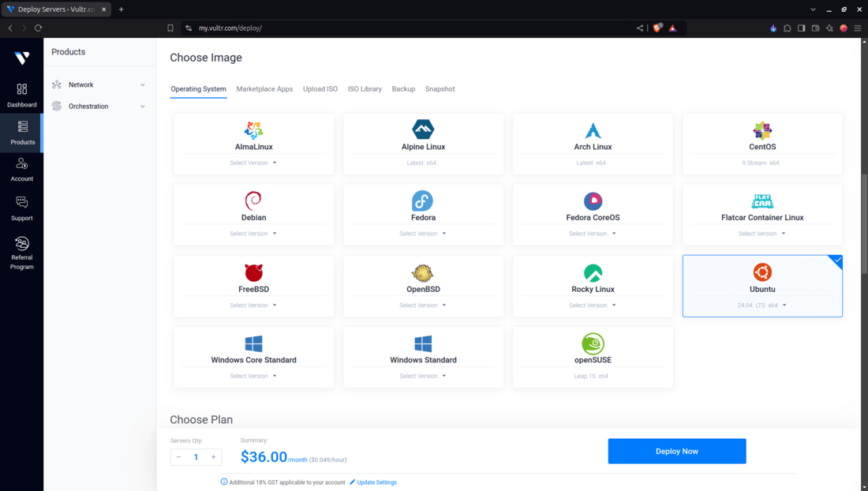868x491 pixels.
Task: Open the browser tab list chevron
Action: 814,9
